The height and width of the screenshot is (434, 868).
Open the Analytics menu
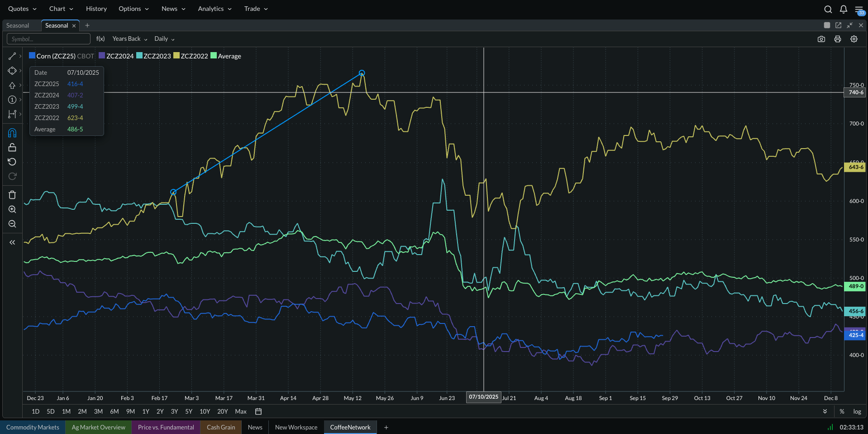pyautogui.click(x=215, y=9)
